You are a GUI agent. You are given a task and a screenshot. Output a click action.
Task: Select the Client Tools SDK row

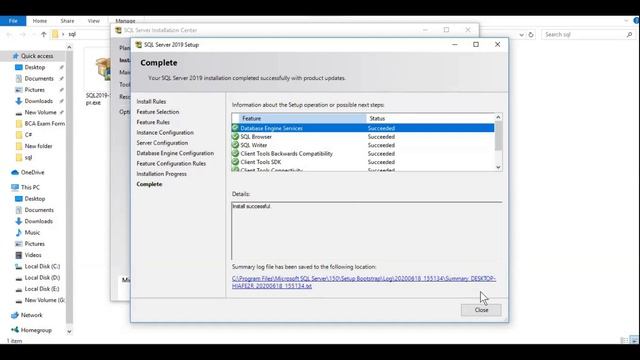coord(362,162)
